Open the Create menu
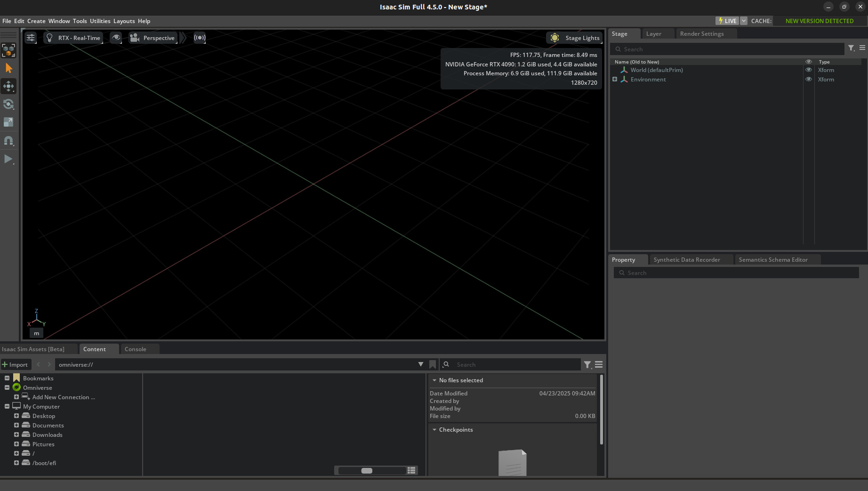 [36, 21]
